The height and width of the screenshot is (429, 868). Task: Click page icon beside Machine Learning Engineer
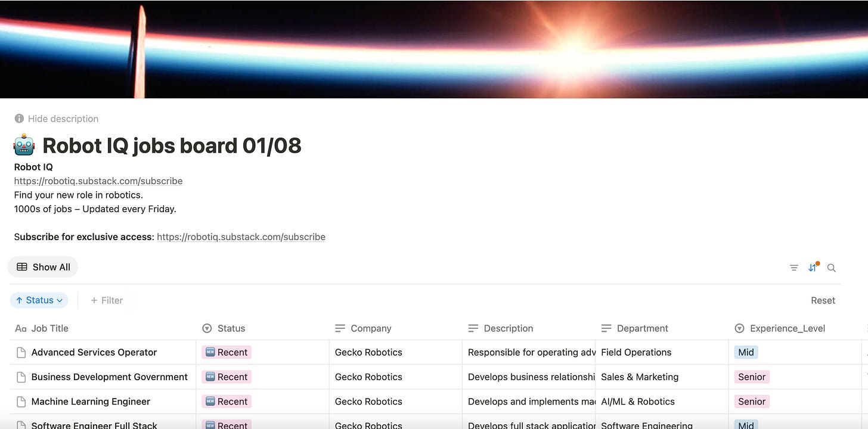coord(21,402)
